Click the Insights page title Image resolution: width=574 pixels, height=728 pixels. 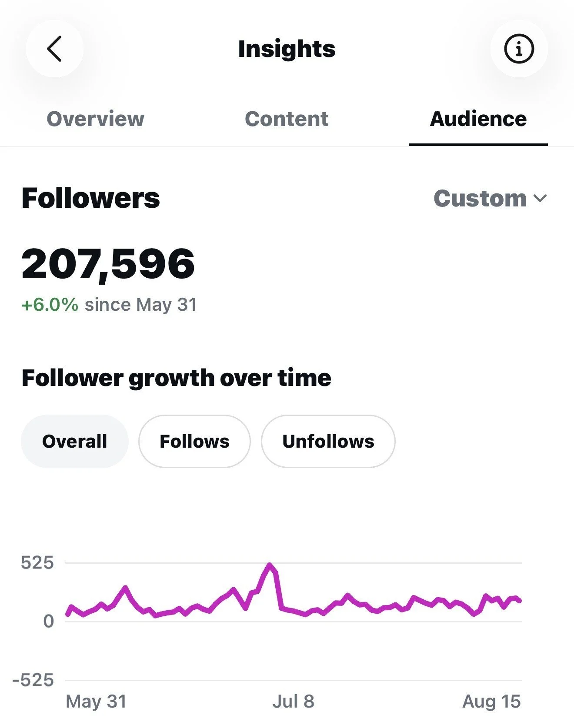click(287, 49)
